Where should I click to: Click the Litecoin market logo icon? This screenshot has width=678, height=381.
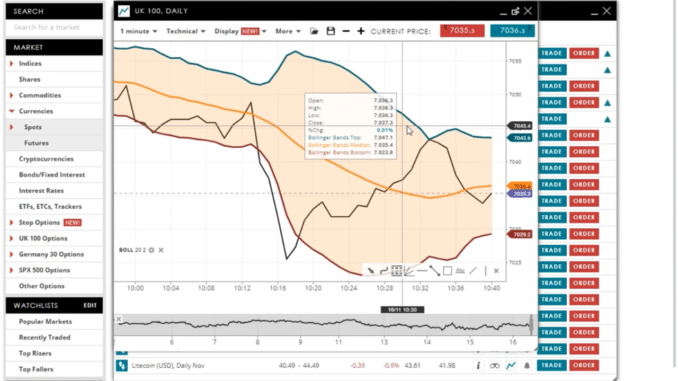pyautogui.click(x=122, y=365)
